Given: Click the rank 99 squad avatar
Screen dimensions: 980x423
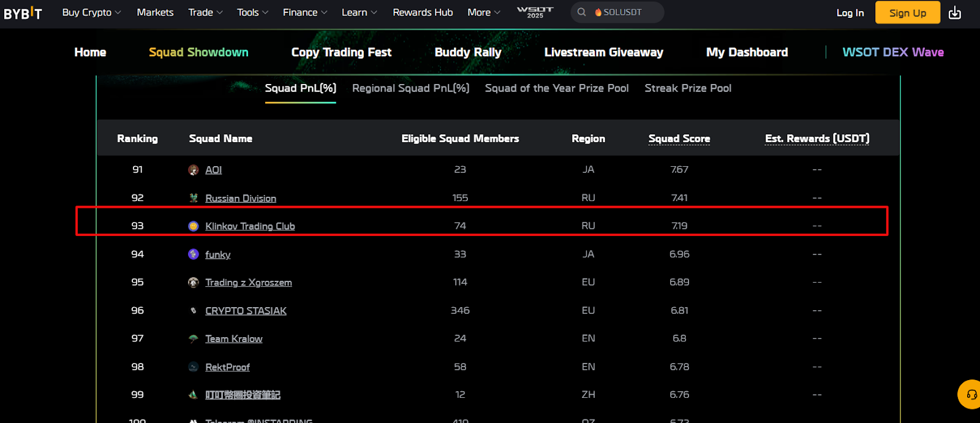Looking at the screenshot, I should pyautogui.click(x=194, y=395).
